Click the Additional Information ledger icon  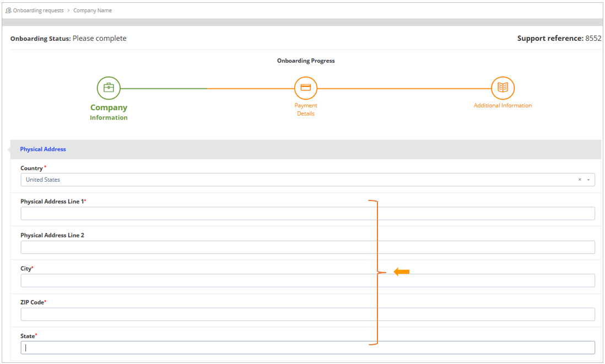503,88
